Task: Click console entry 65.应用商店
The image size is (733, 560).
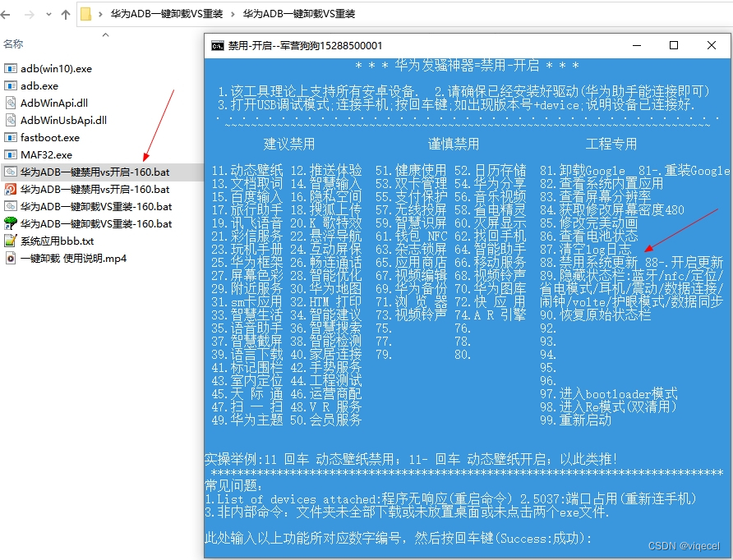Action: click(x=412, y=262)
